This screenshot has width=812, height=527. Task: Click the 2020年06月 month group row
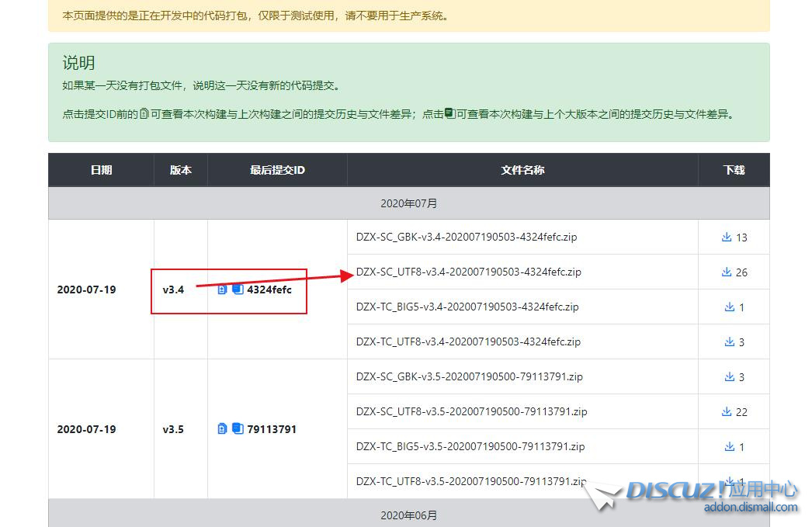(408, 515)
